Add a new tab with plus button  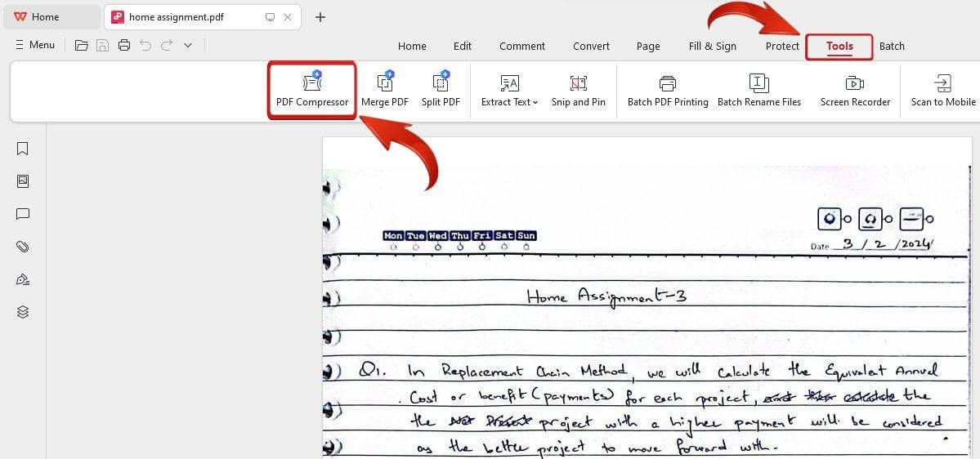tap(320, 17)
